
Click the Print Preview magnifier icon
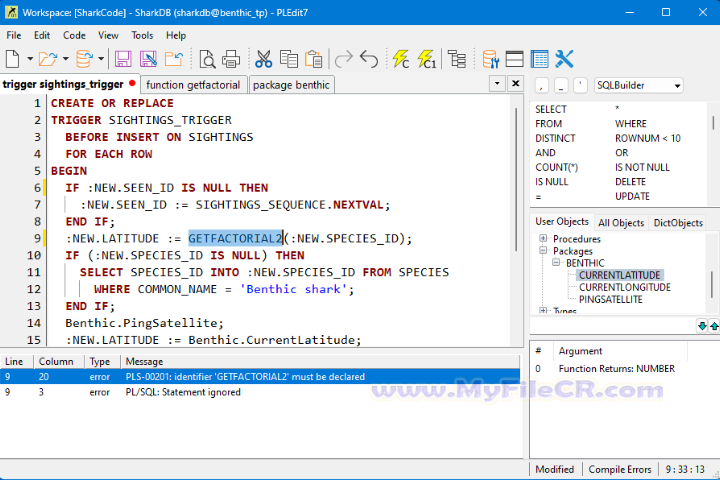pos(207,59)
